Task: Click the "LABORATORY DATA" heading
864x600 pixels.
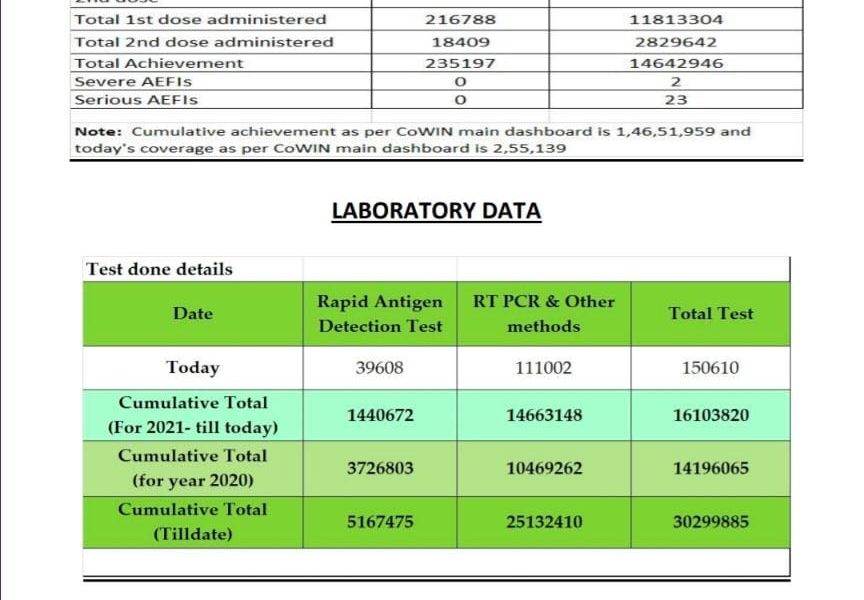Action: coord(436,211)
